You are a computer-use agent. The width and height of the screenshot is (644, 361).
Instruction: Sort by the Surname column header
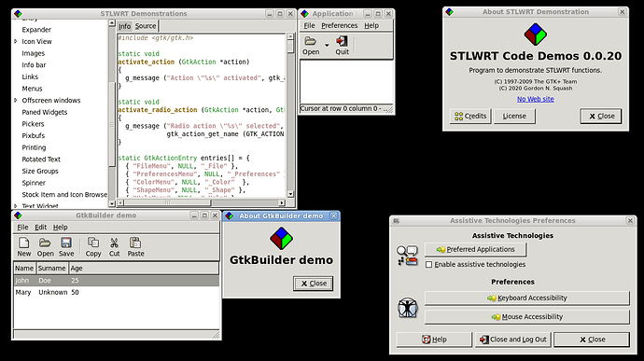pyautogui.click(x=51, y=268)
